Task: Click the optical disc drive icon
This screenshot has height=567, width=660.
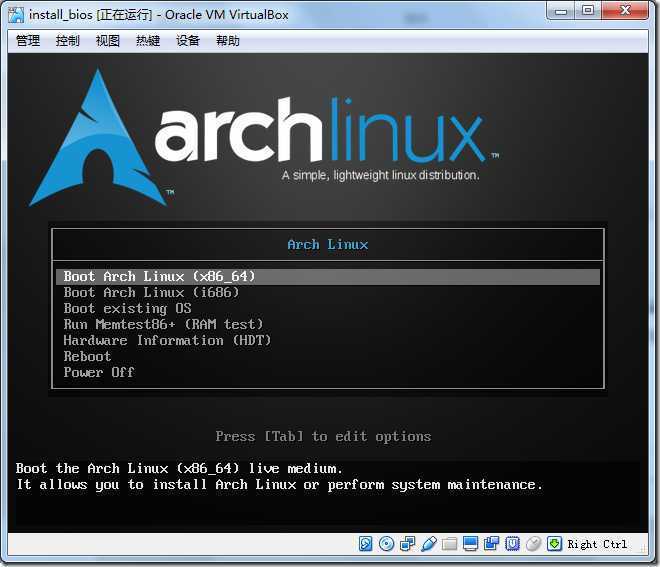Action: coord(386,544)
